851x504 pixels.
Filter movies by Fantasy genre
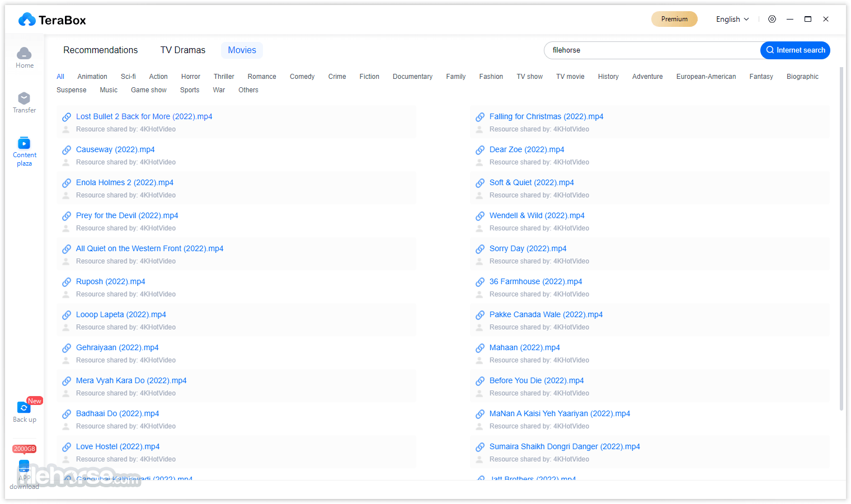[x=761, y=77]
